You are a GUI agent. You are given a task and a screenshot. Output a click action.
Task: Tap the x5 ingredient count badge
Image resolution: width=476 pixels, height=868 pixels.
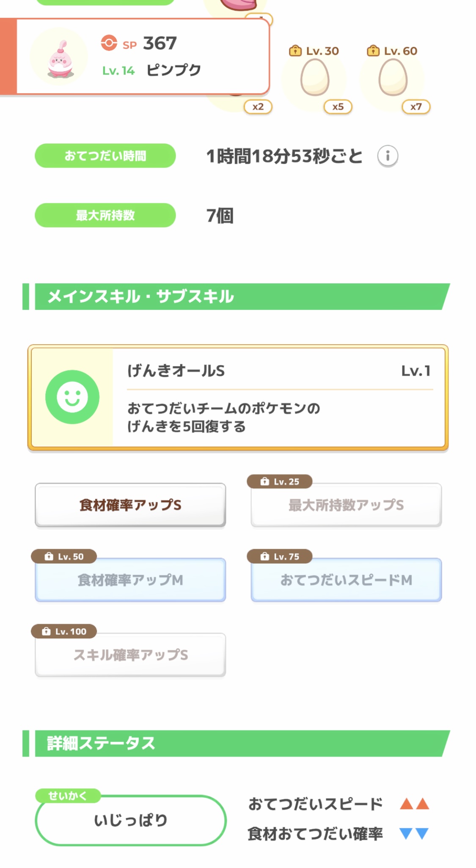click(x=338, y=107)
